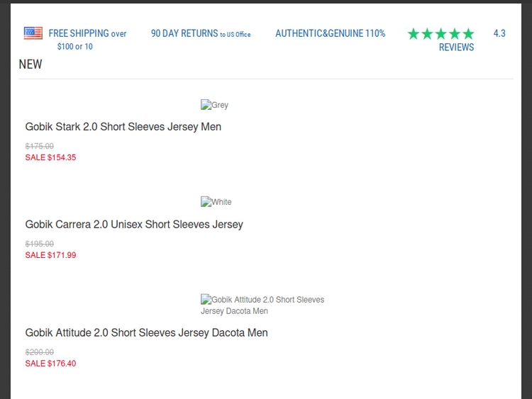Select the NEW section heading
Screen dimensions: 532x399
click(31, 64)
